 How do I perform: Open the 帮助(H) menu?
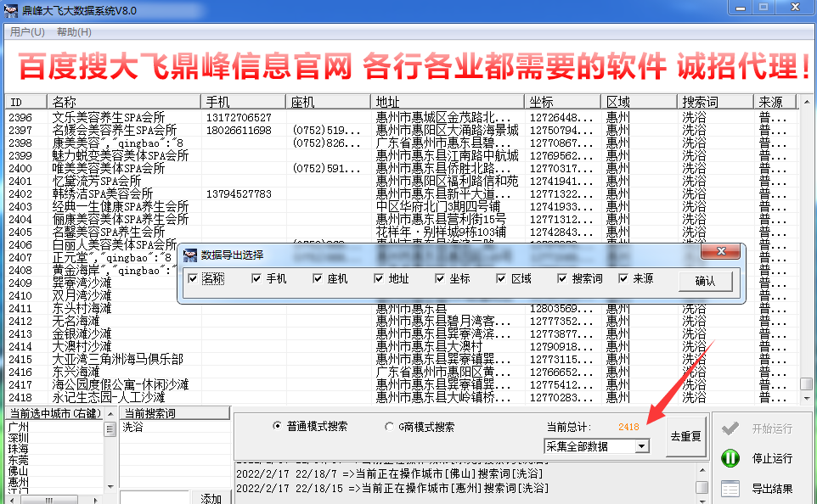[x=74, y=32]
